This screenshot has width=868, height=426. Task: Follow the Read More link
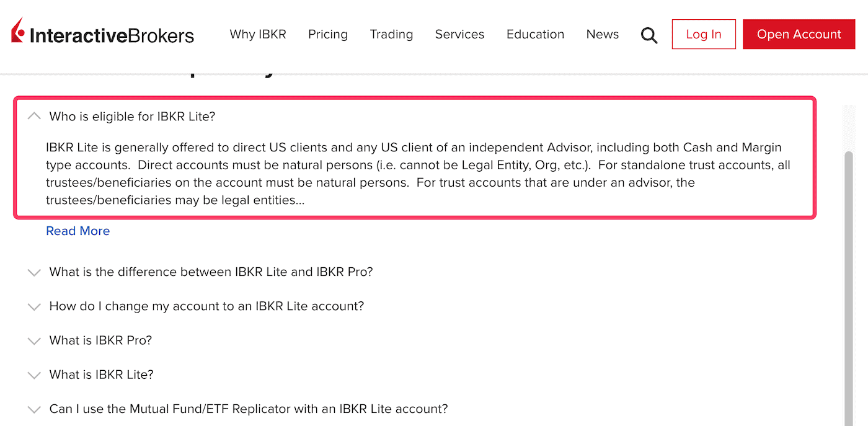pos(78,231)
